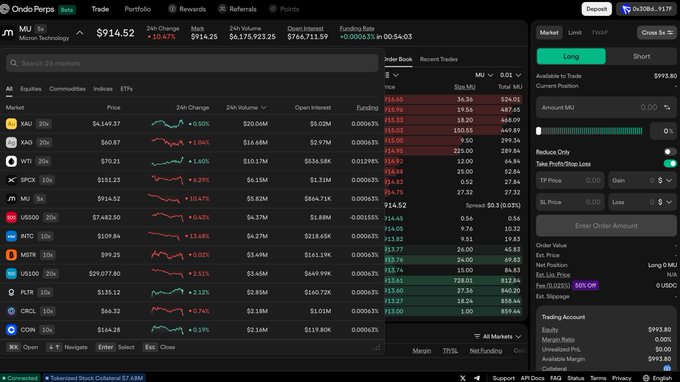Viewport: 680px width, 382px height.
Task: Open the Telegram footer icon
Action: tap(477, 378)
